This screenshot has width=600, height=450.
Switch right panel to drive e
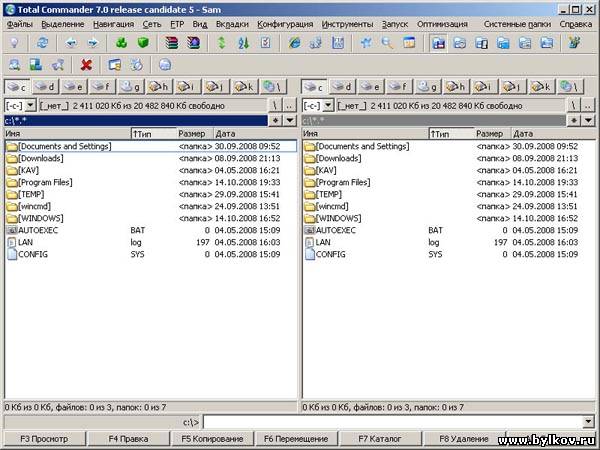click(370, 87)
